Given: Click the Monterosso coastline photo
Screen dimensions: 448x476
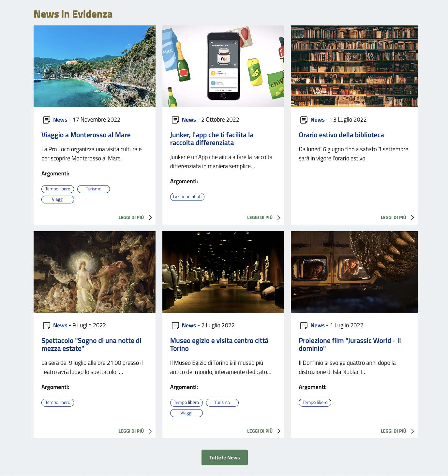Looking at the screenshot, I should [95, 66].
